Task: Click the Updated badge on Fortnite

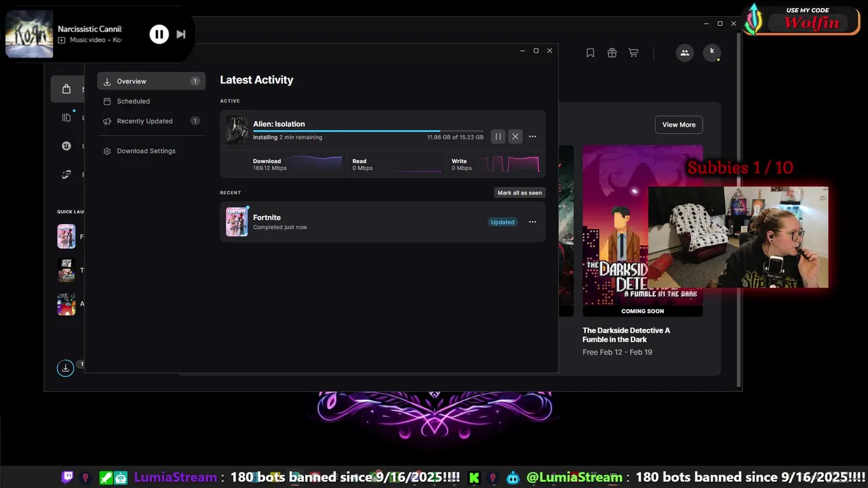Action: point(502,222)
